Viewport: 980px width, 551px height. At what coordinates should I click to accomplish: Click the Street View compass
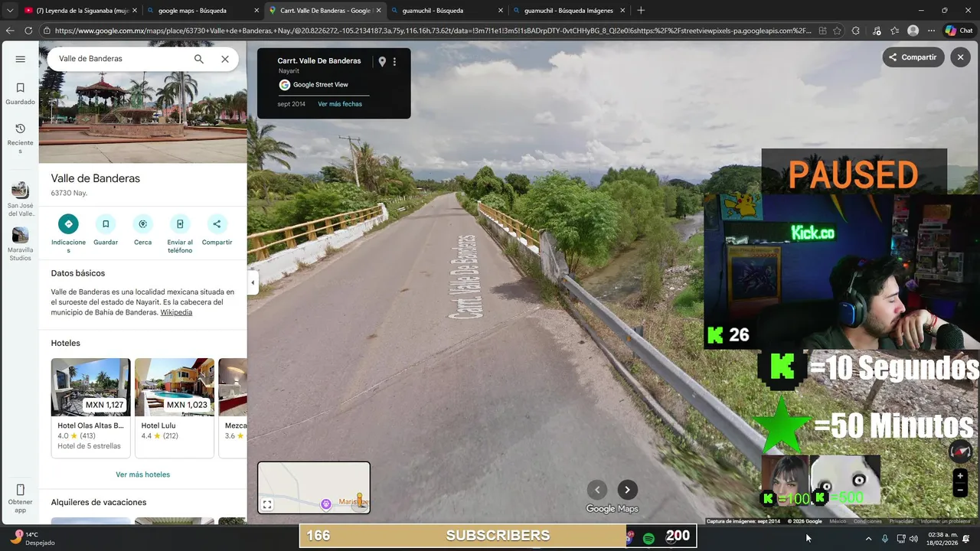pos(960,451)
